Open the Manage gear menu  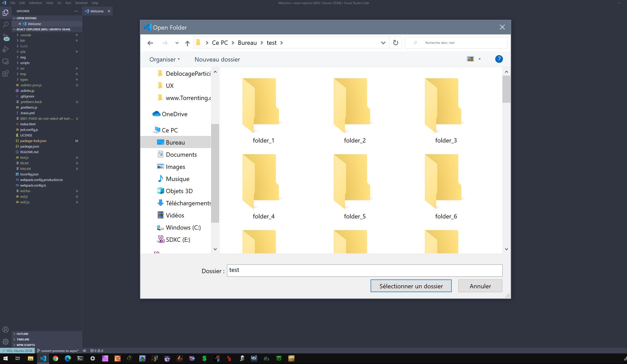tap(6, 342)
